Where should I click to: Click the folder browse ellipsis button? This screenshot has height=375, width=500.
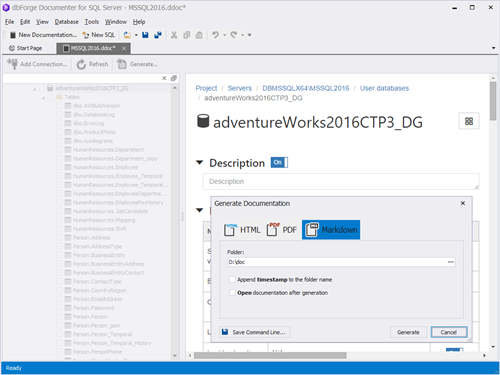(451, 262)
